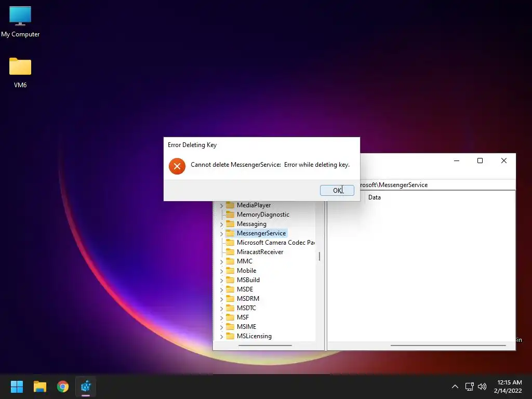Screen dimensions: 532x399
Task: Click the 'Cannot delete MessengerService' message text
Action: pos(270,165)
